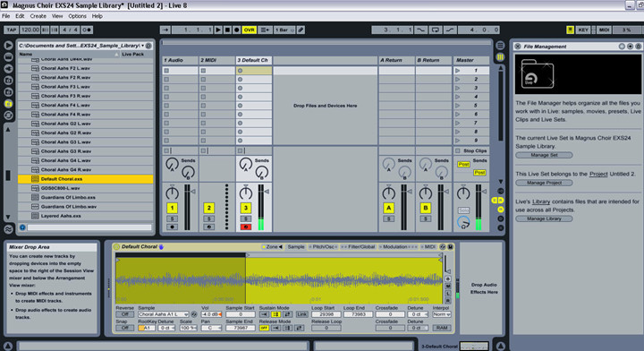Launch Master scene 1
644x351 pixels.
click(x=458, y=70)
